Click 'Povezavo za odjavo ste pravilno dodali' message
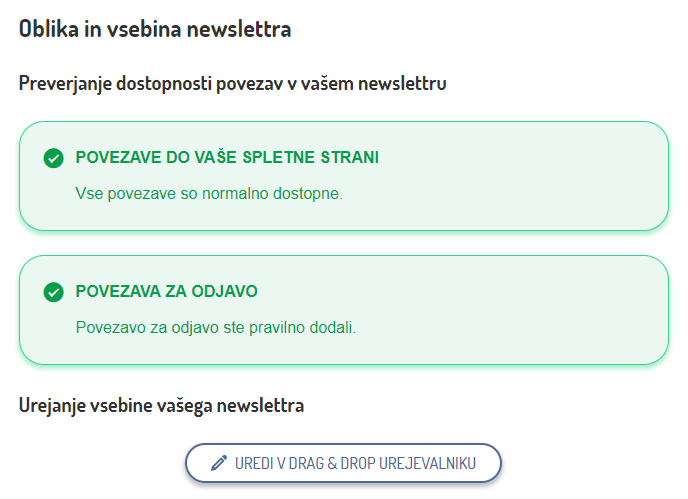688x499 pixels. click(216, 327)
